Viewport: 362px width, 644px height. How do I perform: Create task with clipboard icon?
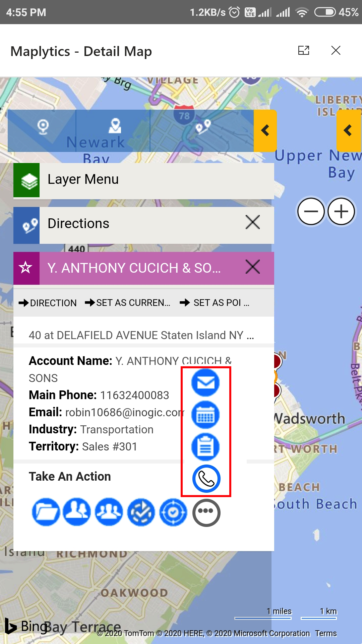point(205,447)
